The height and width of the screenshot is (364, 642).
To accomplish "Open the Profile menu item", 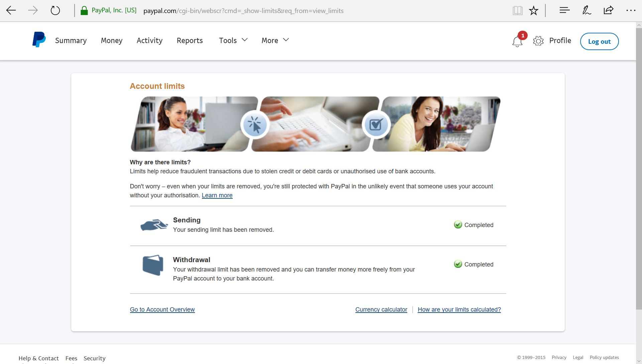I will tap(560, 40).
